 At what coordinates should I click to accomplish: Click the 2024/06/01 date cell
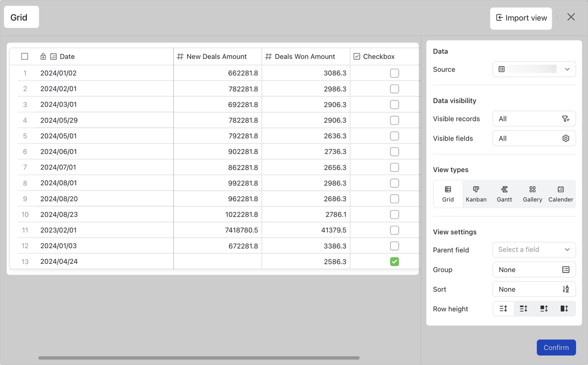[105, 152]
